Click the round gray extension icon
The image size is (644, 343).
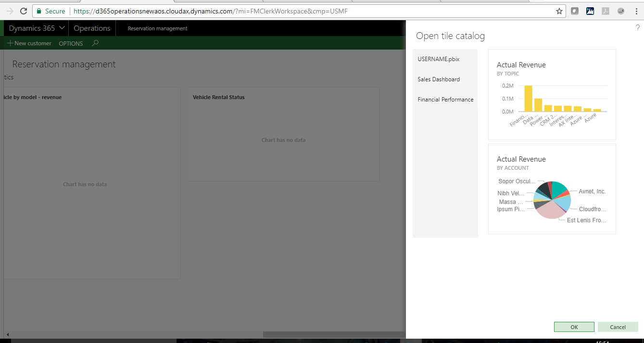[x=621, y=11]
